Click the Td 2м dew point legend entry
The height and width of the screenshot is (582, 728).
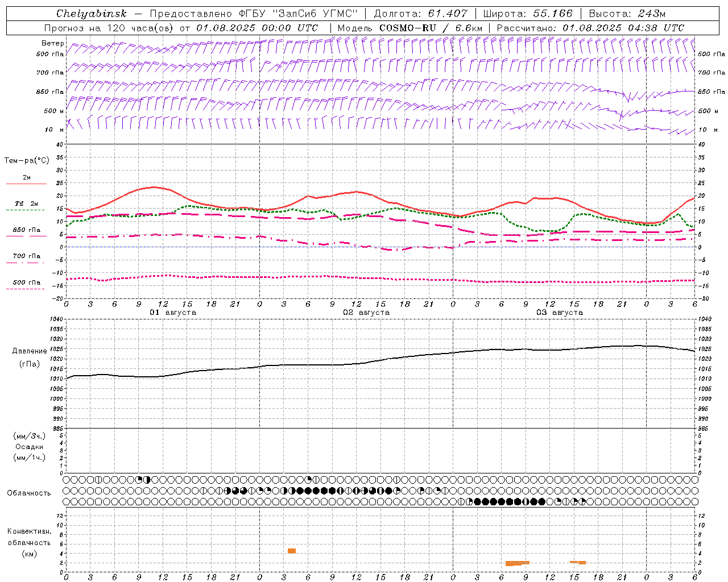[x=27, y=203]
